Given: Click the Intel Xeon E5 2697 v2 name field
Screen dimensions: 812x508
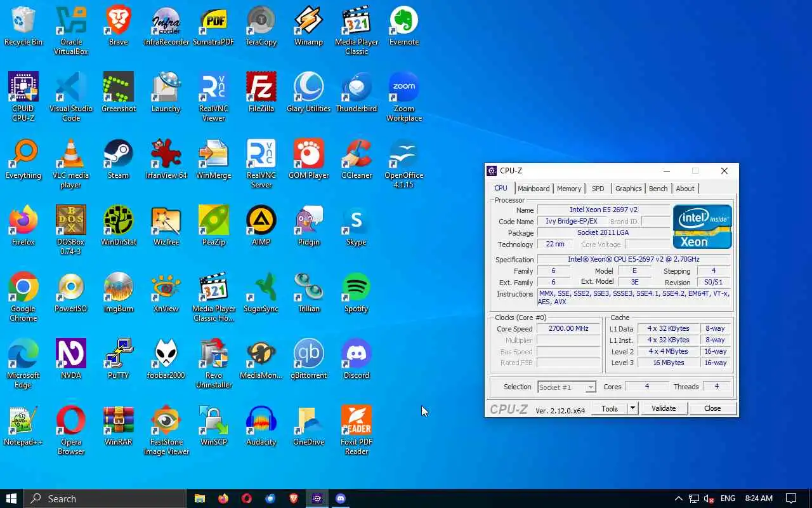Looking at the screenshot, I should 603,210.
